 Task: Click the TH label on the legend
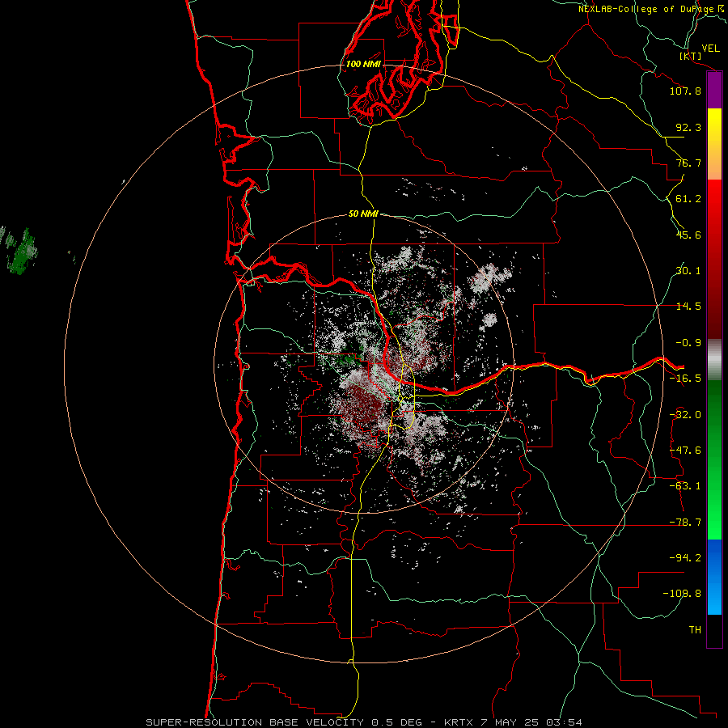(x=695, y=630)
